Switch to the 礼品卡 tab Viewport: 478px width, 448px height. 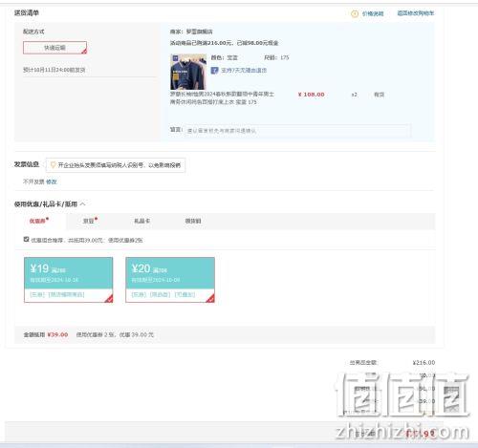coord(141,221)
